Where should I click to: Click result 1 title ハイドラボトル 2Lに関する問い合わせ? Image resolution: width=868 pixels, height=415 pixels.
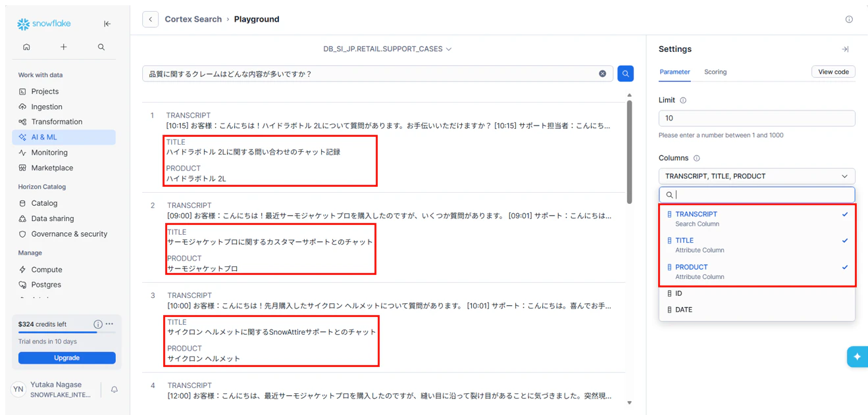[253, 152]
